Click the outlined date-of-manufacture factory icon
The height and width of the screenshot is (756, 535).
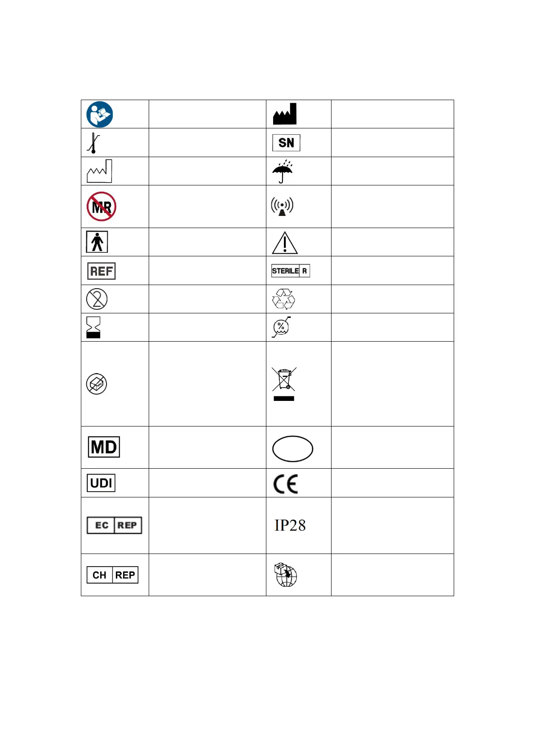click(99, 171)
